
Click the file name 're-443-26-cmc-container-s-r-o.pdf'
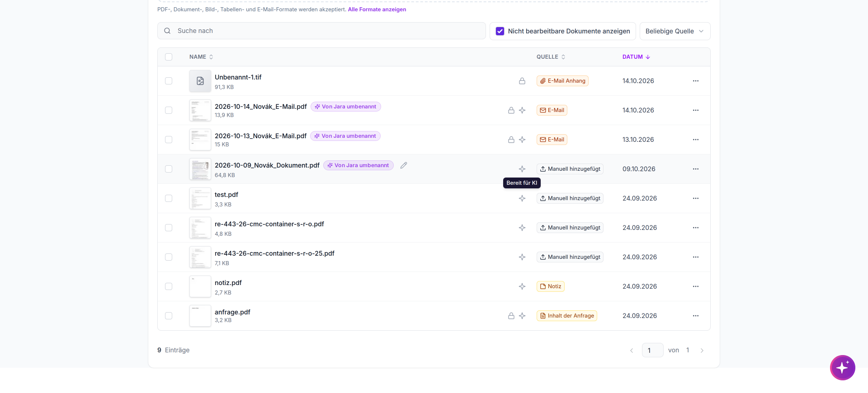(x=269, y=224)
